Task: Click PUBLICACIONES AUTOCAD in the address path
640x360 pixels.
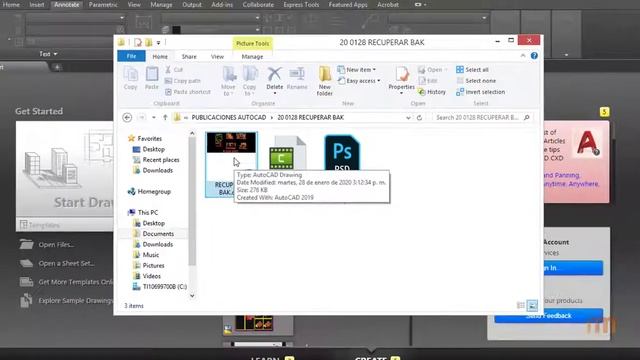Action: [x=229, y=118]
